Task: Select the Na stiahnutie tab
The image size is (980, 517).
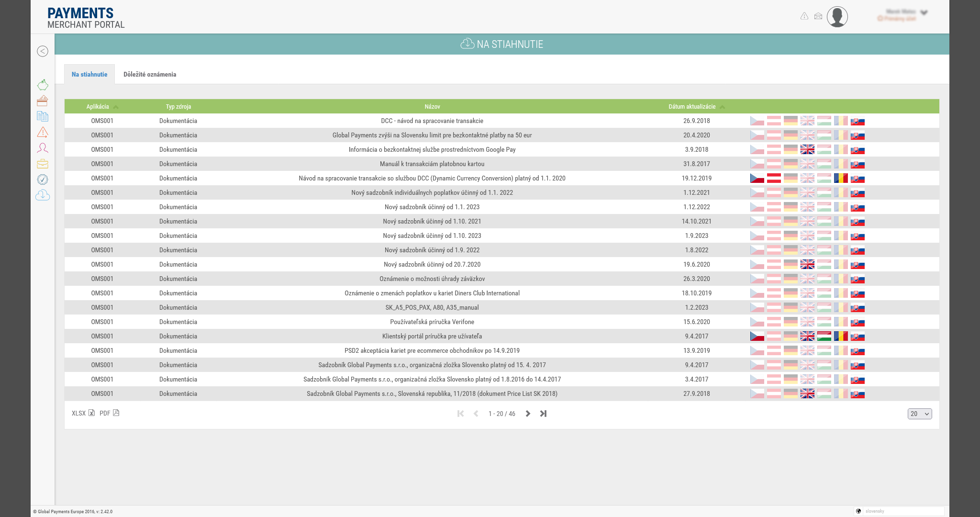Action: [x=89, y=74]
